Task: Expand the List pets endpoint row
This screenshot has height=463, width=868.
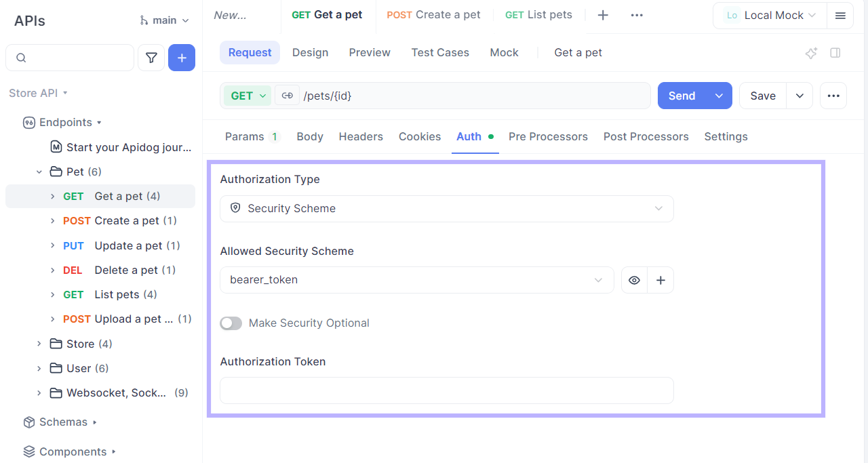Action: tap(53, 294)
